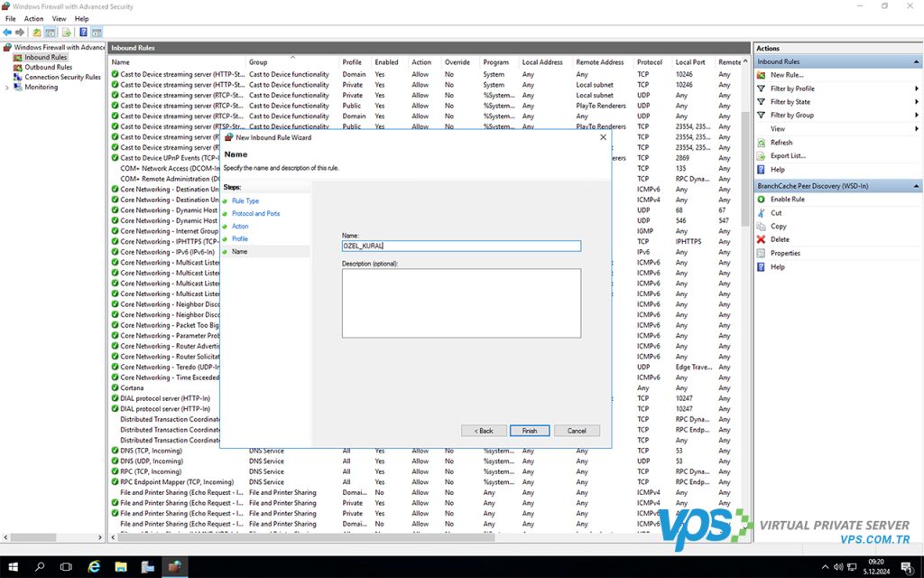Toggle the Show/Hide Action Pane toolbar icon
The image size is (924, 578).
point(97,33)
